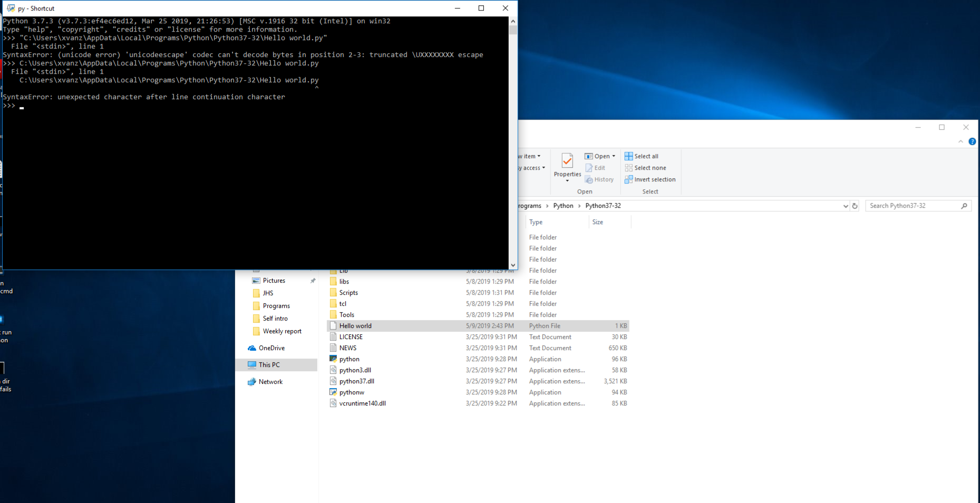Screen dimensions: 980x503
Task: Click the OneDrive cloud icon
Action: (x=252, y=348)
